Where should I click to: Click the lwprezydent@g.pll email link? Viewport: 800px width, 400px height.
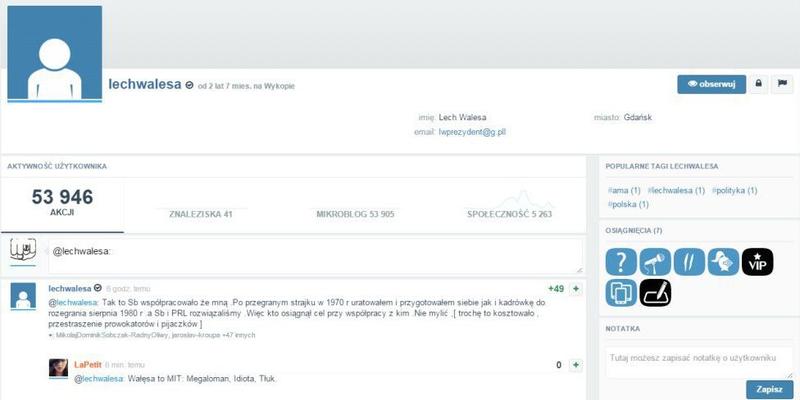click(x=472, y=132)
